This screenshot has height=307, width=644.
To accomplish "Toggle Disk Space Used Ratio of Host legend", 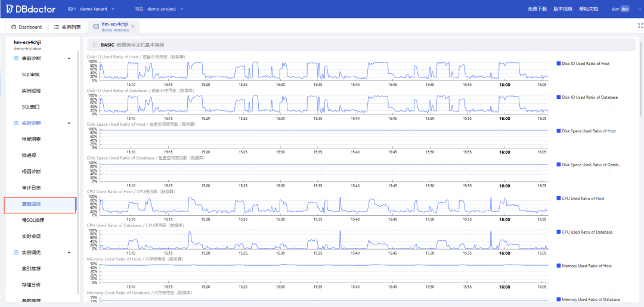I will 586,131.
